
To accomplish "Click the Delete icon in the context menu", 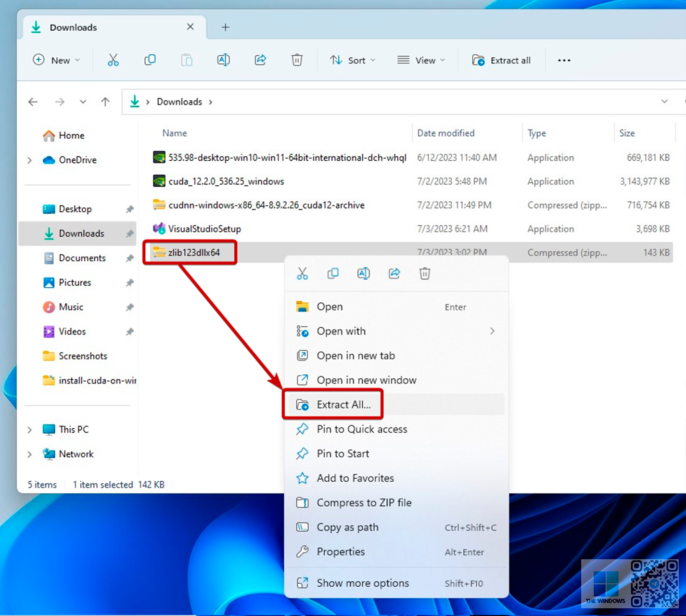I will (x=425, y=274).
